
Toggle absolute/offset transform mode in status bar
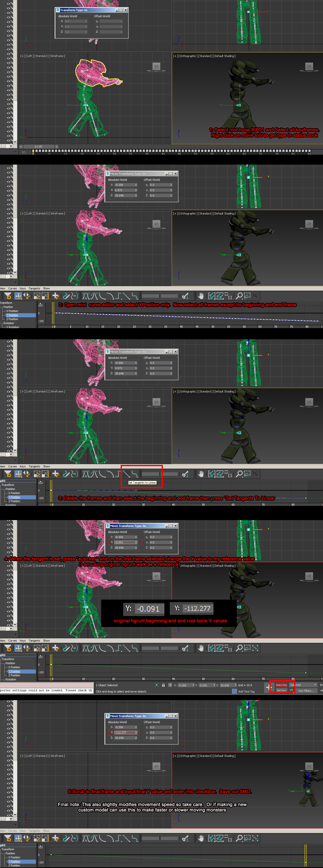pyautogui.click(x=170, y=685)
